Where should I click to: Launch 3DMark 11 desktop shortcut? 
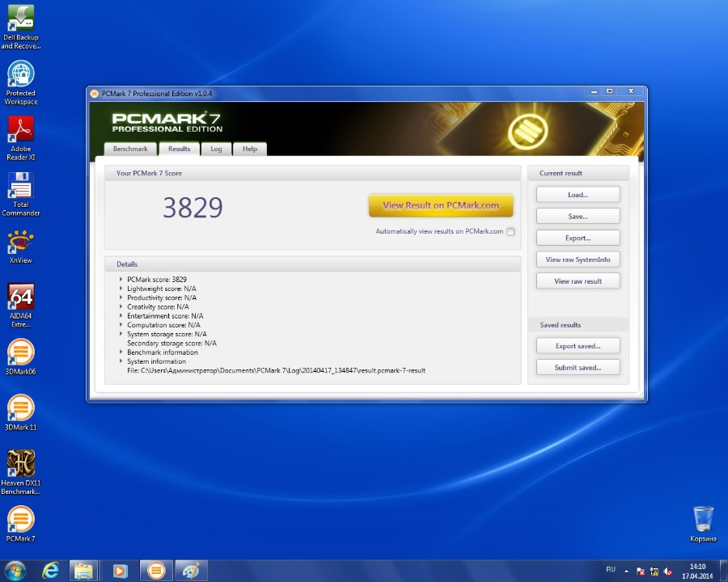21,412
